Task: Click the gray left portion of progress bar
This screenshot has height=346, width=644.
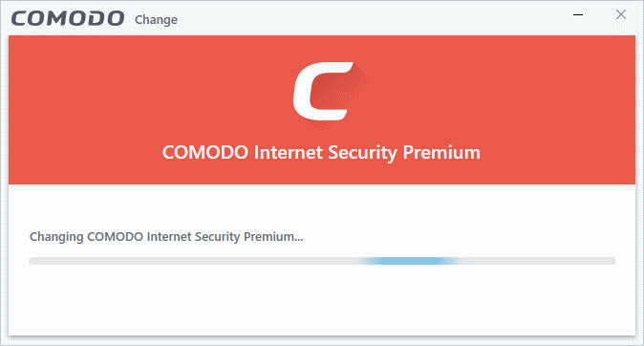Action: (x=193, y=261)
